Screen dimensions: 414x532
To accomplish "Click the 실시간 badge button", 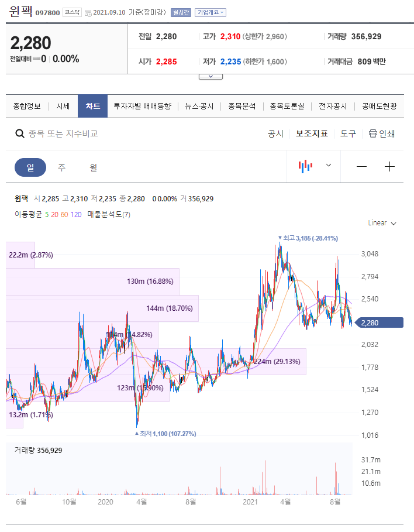I will click(181, 12).
